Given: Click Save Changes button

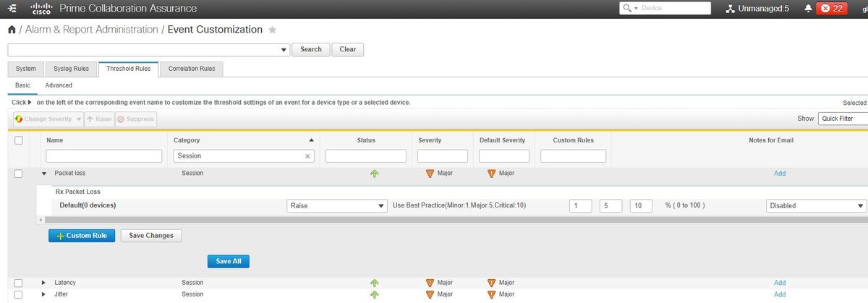Looking at the screenshot, I should [x=151, y=236].
